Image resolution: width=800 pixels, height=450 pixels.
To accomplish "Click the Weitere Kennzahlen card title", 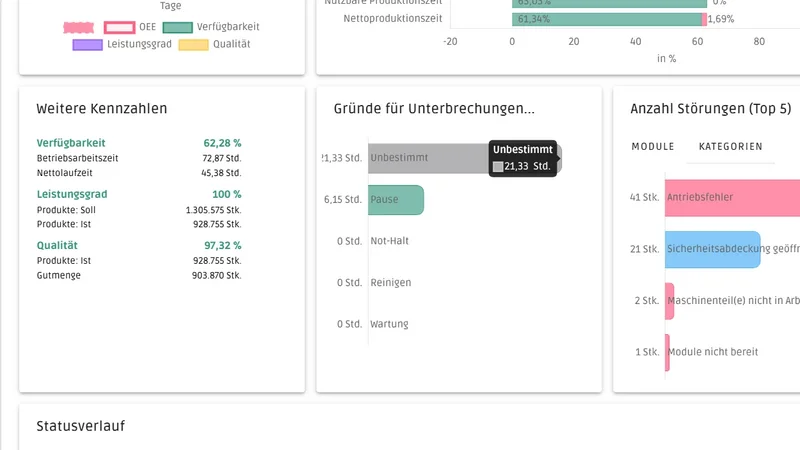I will [x=102, y=109].
